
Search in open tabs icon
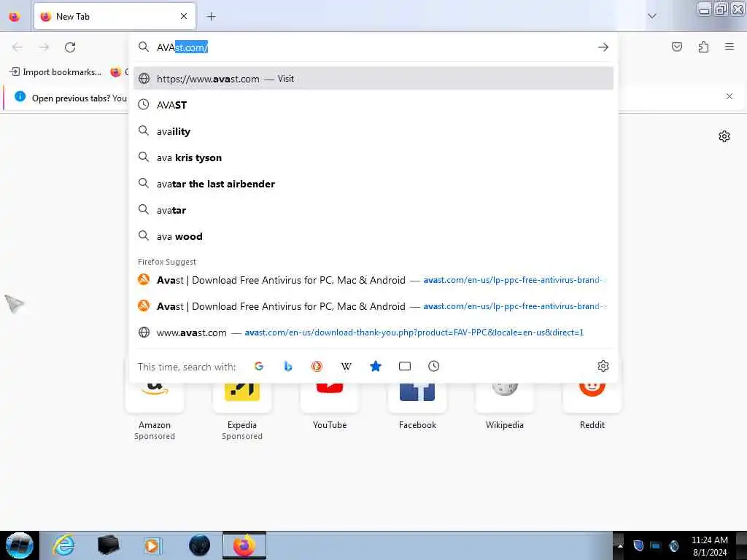coord(404,366)
